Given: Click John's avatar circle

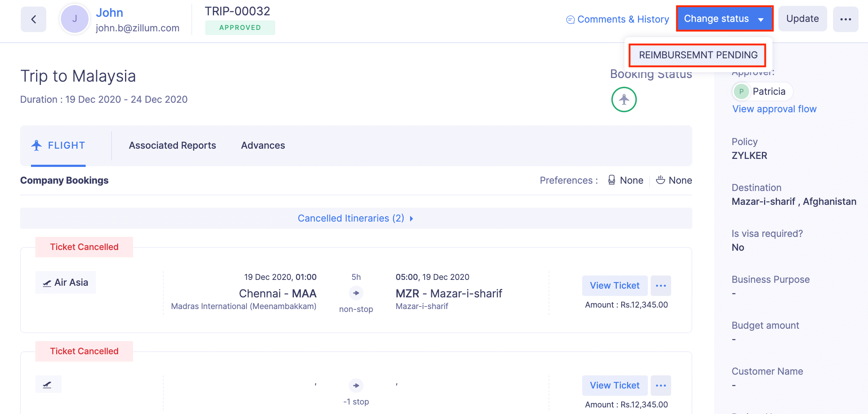Looking at the screenshot, I should click(x=75, y=19).
